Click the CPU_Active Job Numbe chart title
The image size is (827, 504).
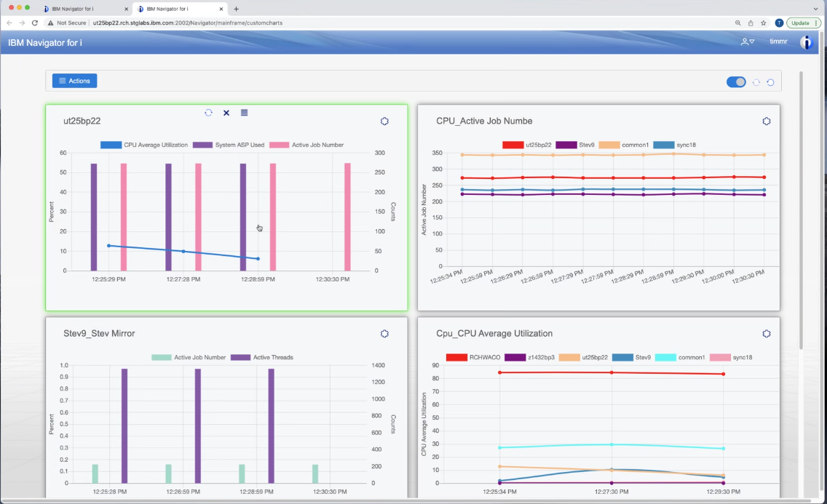(484, 121)
